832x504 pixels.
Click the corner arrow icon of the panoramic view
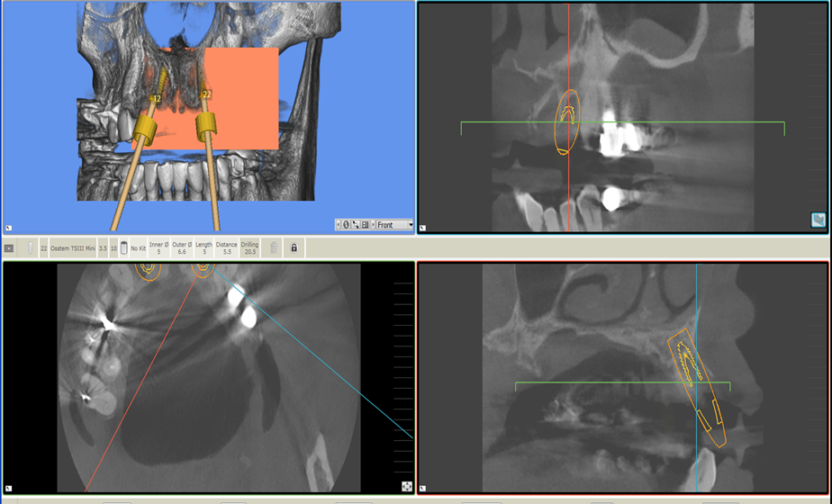coord(422,228)
